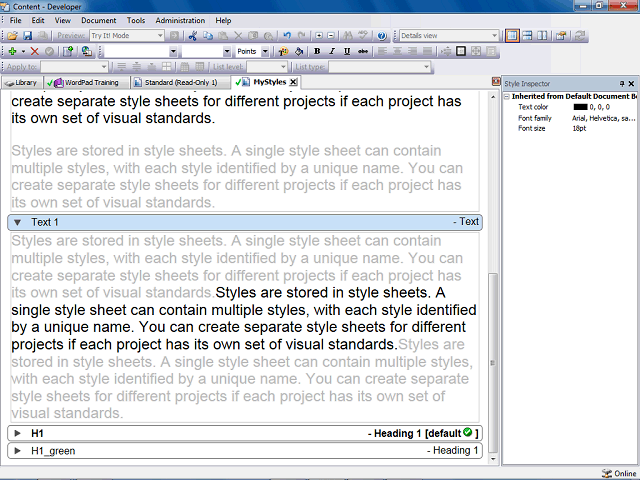Click the green plus Add icon

(12, 51)
